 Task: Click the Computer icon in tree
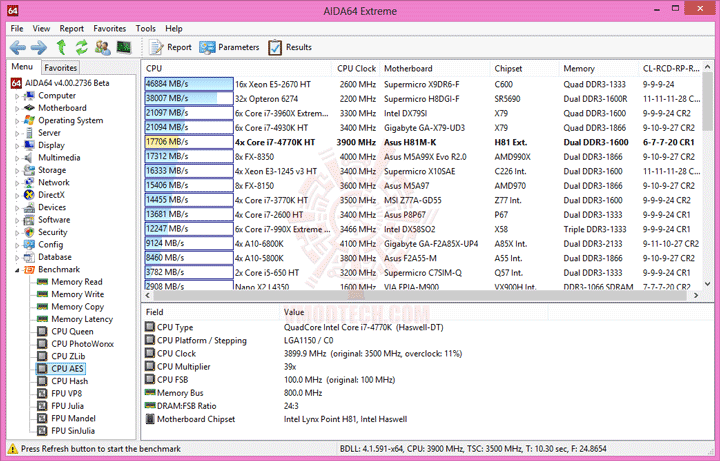tap(29, 96)
